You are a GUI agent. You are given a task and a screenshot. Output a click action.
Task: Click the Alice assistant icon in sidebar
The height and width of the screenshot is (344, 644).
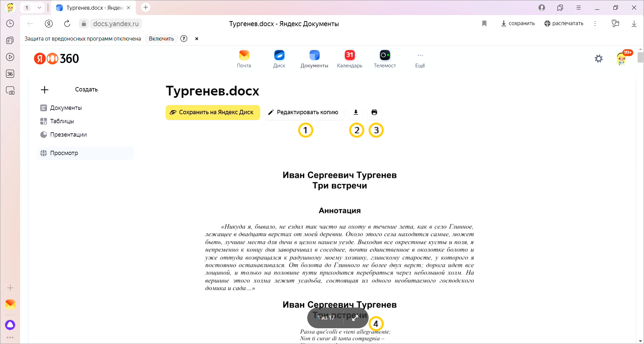pos(10,325)
